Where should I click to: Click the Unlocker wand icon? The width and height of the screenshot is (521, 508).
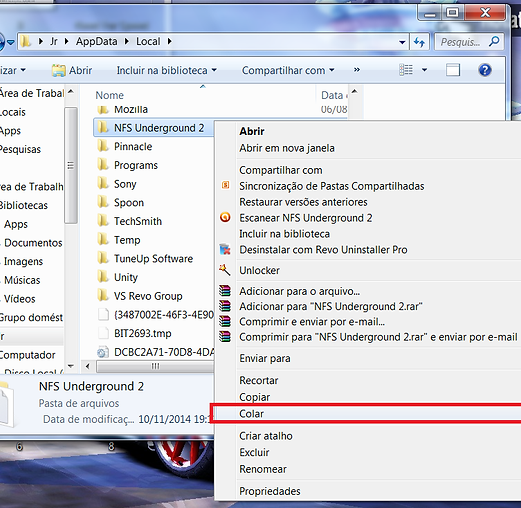(x=225, y=270)
